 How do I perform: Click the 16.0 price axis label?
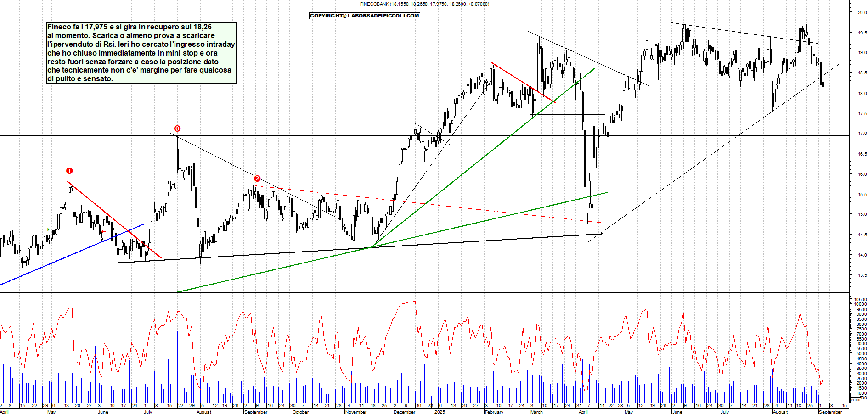[862, 174]
